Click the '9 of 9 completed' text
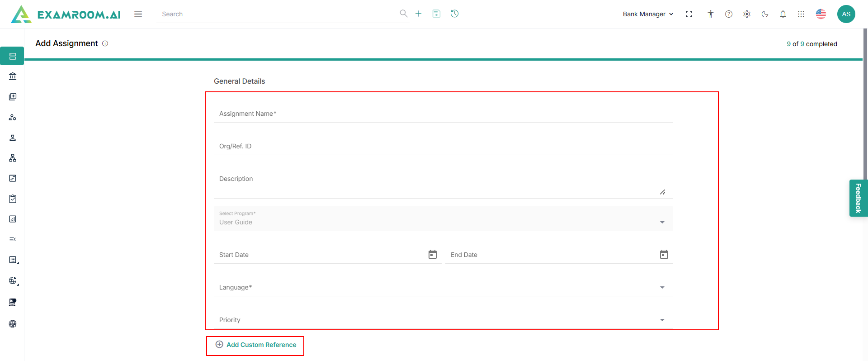The width and height of the screenshot is (868, 361). tap(812, 44)
